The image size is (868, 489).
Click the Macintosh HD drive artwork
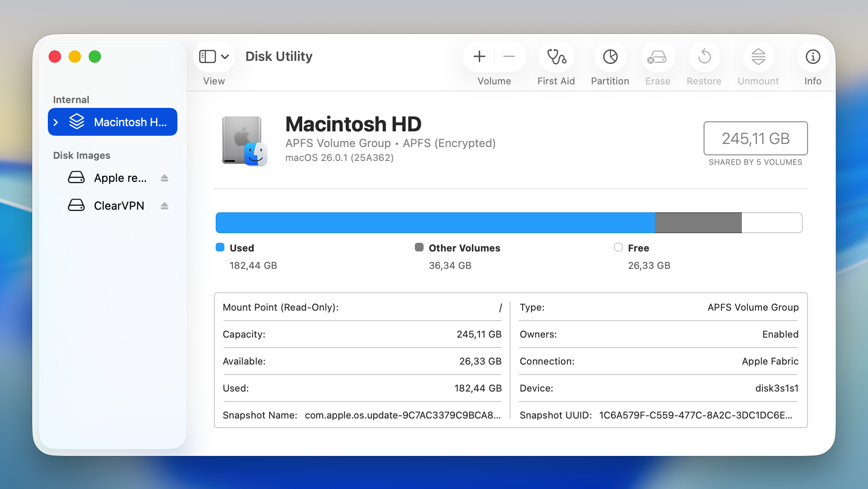244,141
